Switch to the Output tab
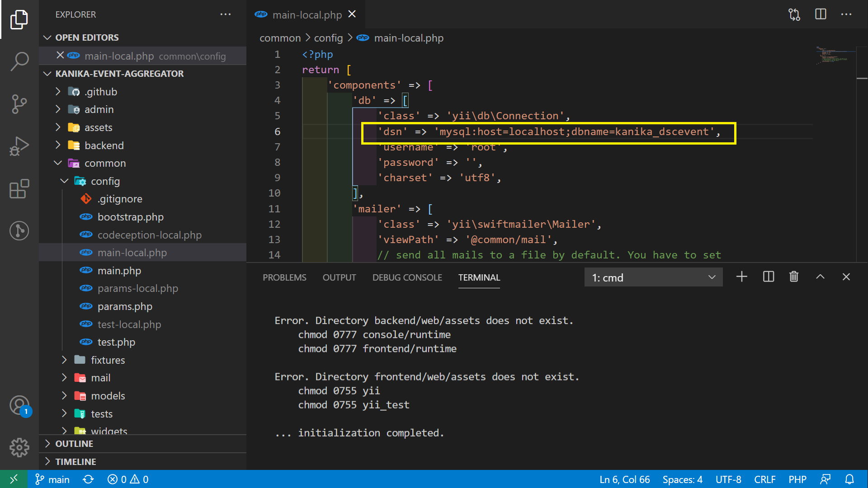This screenshot has width=868, height=488. click(339, 277)
